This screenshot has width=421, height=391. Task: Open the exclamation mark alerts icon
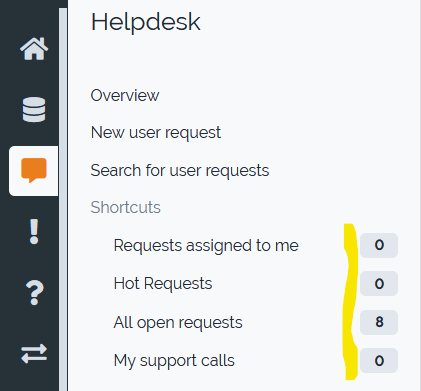[x=34, y=231]
